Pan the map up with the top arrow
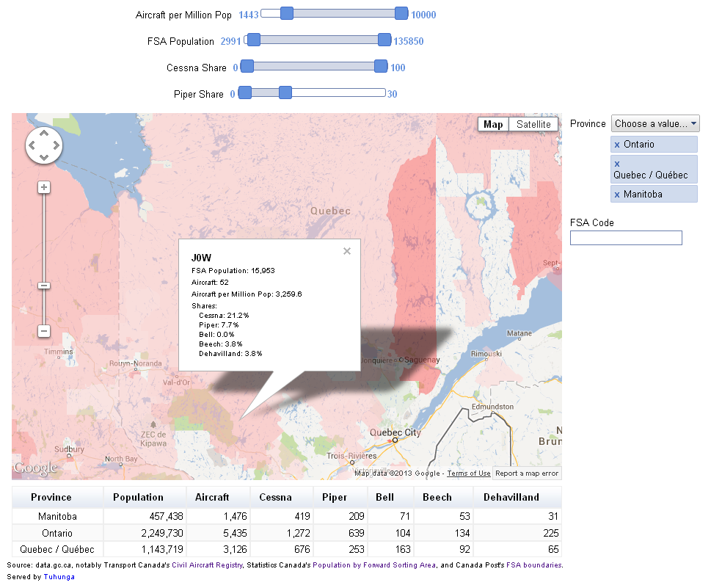This screenshot has height=588, width=711. (44, 134)
